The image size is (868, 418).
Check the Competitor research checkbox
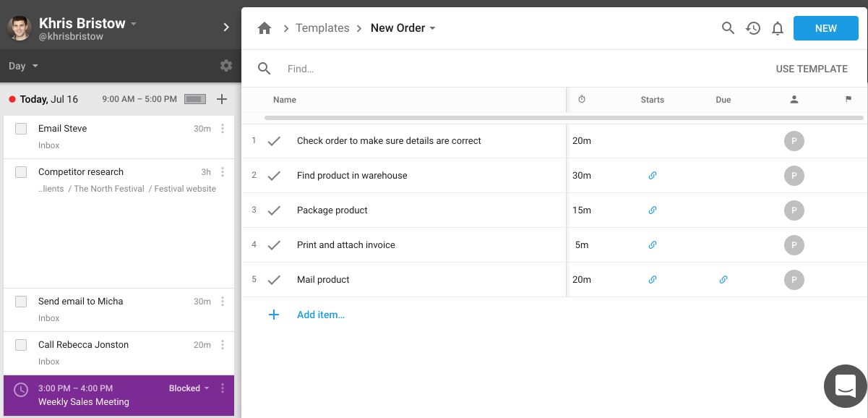point(21,172)
